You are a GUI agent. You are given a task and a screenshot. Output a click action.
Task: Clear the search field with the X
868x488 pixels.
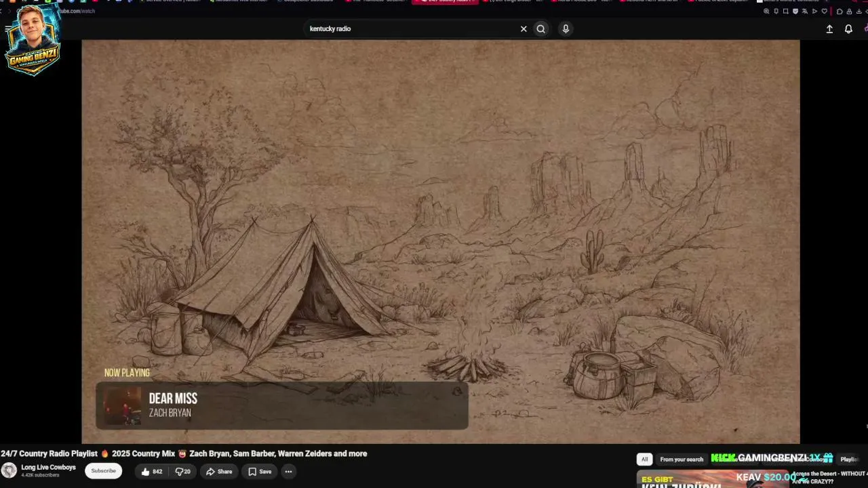[x=524, y=28]
